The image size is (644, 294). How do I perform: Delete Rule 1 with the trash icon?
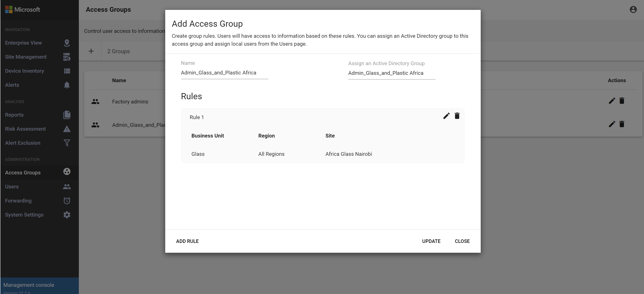pos(457,116)
